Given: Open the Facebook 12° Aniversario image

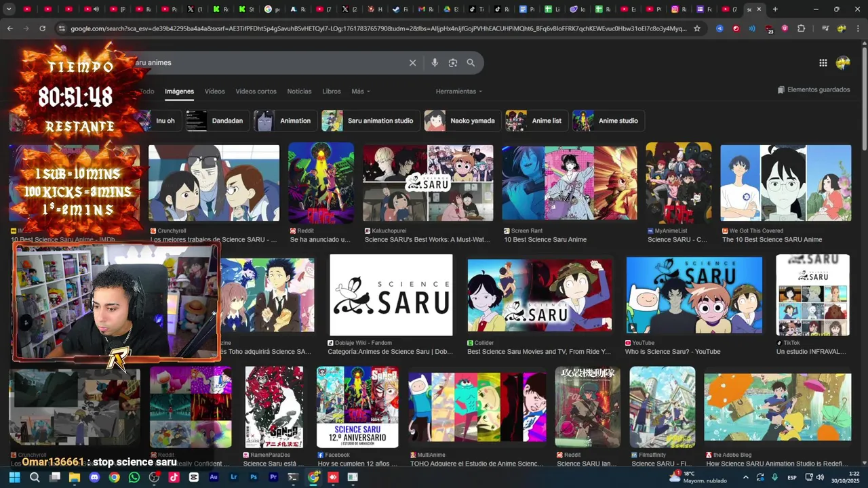Looking at the screenshot, I should click(x=357, y=407).
